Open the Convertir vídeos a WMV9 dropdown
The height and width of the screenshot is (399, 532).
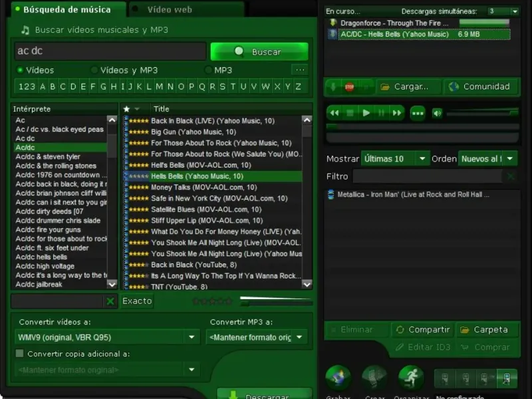[x=192, y=337]
